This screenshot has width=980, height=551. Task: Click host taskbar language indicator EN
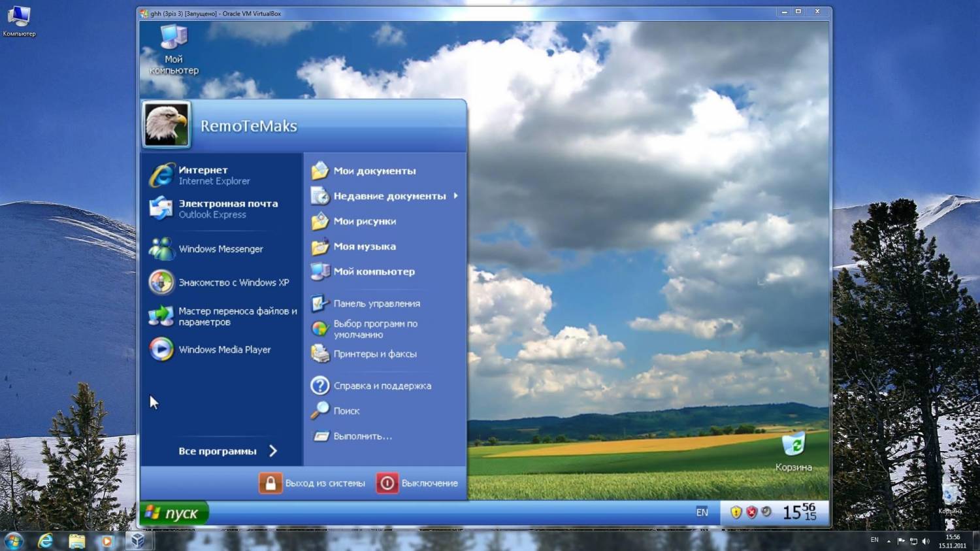[x=874, y=540]
